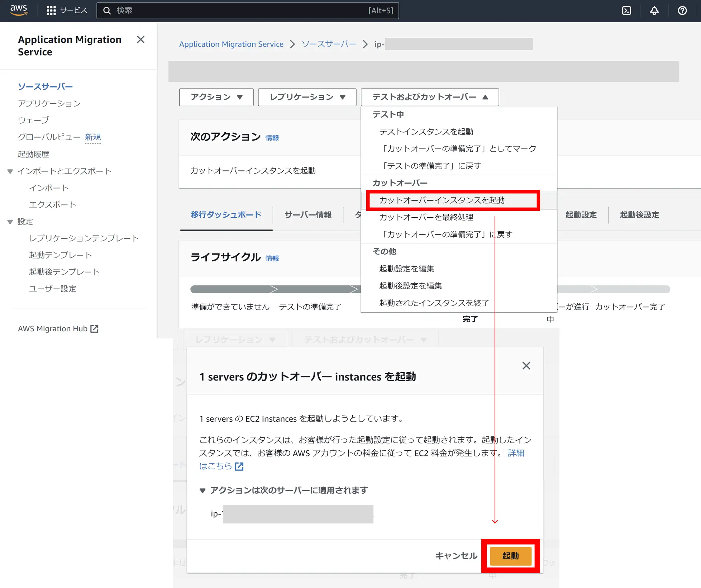Click Application Migration Service breadcrumb
The width and height of the screenshot is (701, 588).
coord(231,44)
